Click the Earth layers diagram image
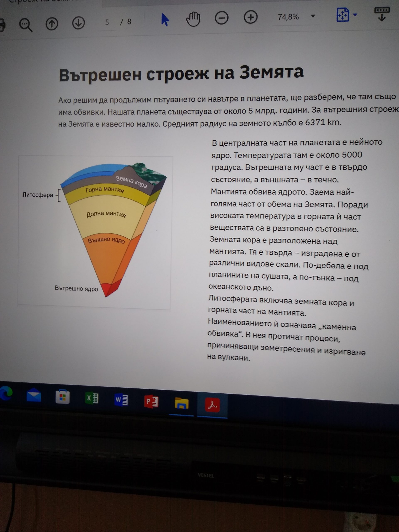The image size is (399, 532). (x=95, y=232)
